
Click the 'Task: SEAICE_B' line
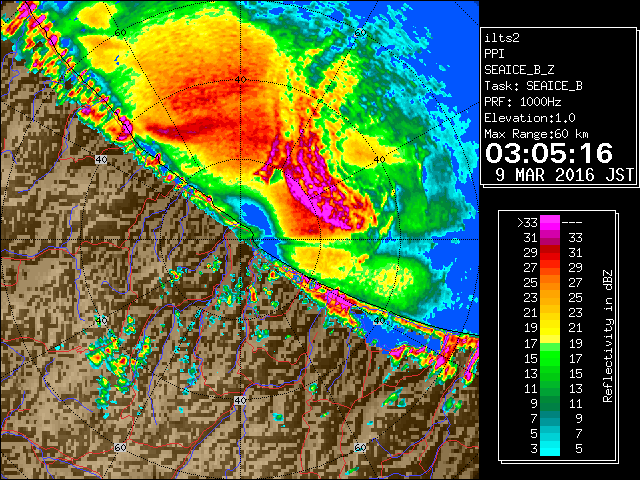click(533, 86)
